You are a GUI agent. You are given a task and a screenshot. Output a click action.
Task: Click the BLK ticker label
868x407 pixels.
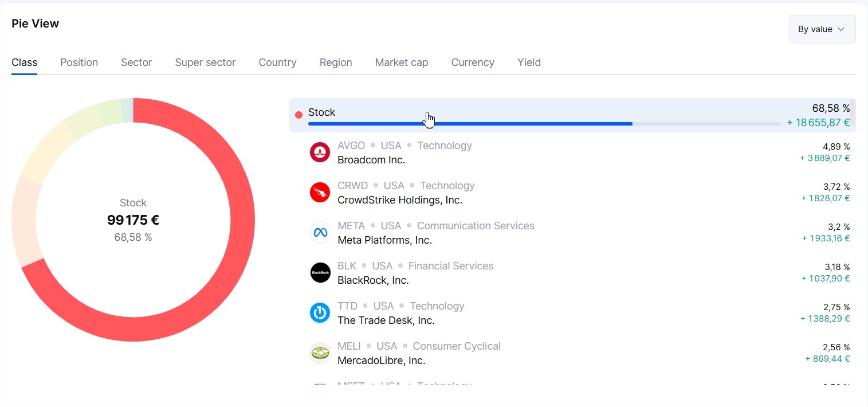tap(347, 266)
